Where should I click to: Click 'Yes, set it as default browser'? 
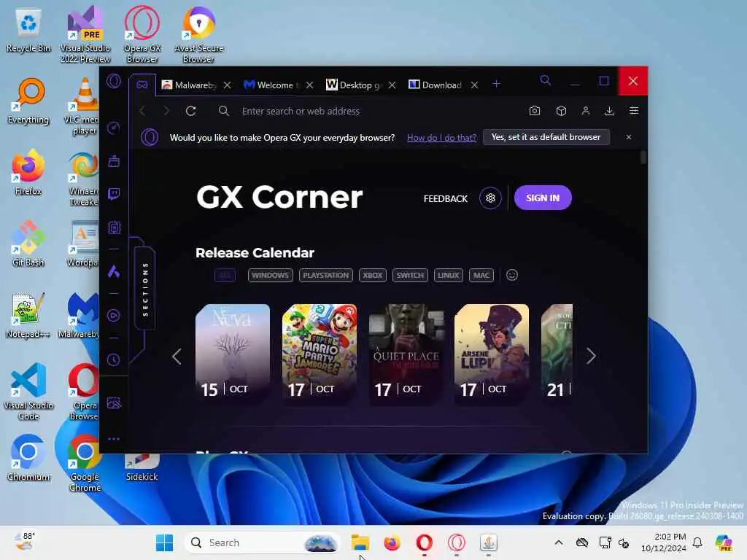click(x=546, y=137)
